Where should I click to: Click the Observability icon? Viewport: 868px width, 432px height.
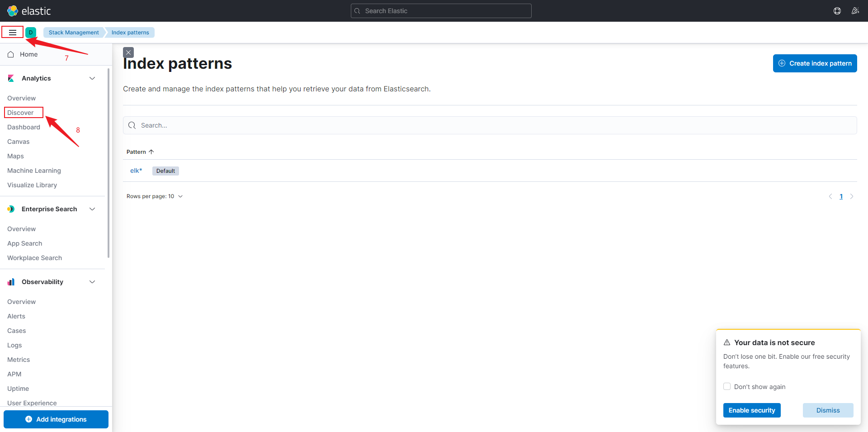pos(11,282)
